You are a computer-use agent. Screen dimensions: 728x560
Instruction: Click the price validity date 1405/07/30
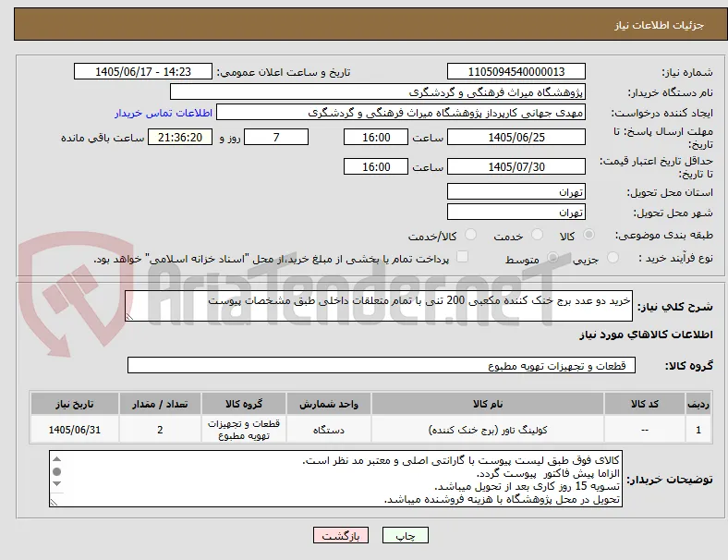point(516,166)
